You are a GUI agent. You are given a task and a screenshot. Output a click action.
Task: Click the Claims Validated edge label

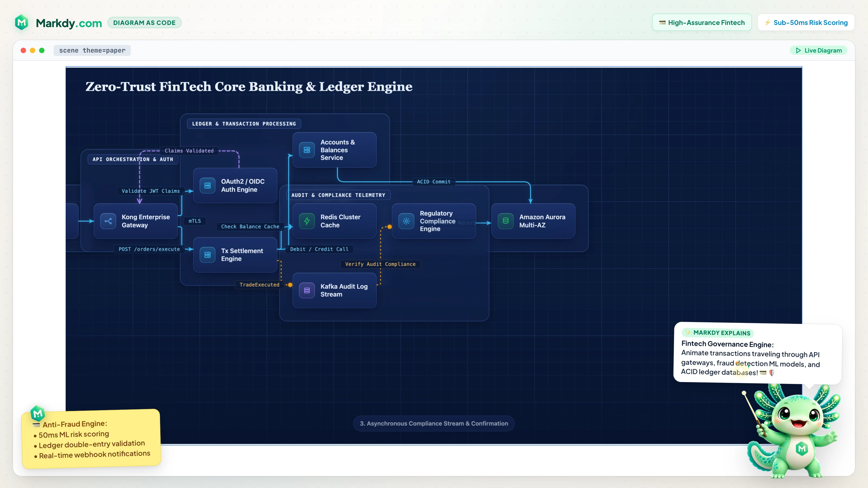[x=189, y=150]
